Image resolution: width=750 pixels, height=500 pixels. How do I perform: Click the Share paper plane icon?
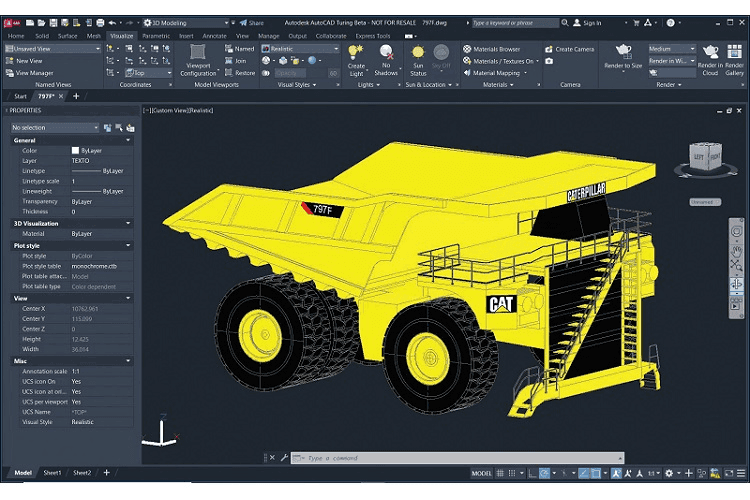point(243,22)
